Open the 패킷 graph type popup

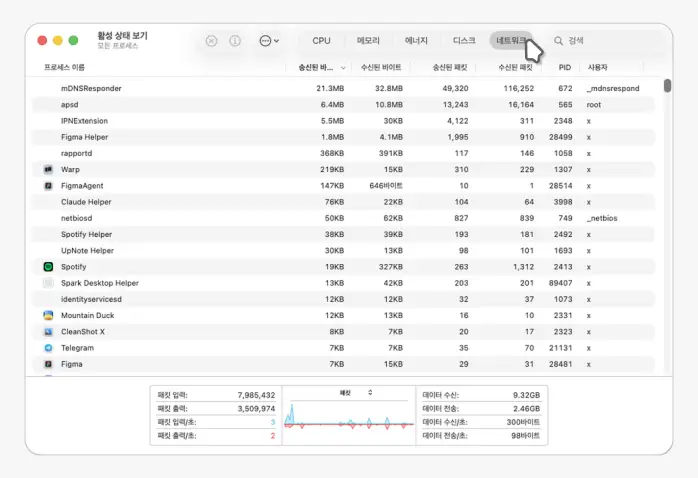point(356,393)
